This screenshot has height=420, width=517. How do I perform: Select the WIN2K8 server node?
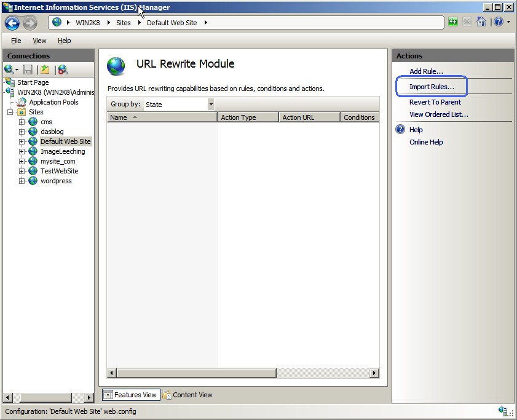tap(56, 92)
